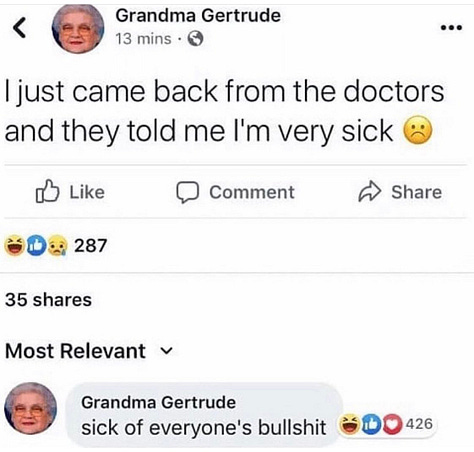Click the chevron next to Most Relevant
This screenshot has width=474, height=452.
[x=167, y=351]
